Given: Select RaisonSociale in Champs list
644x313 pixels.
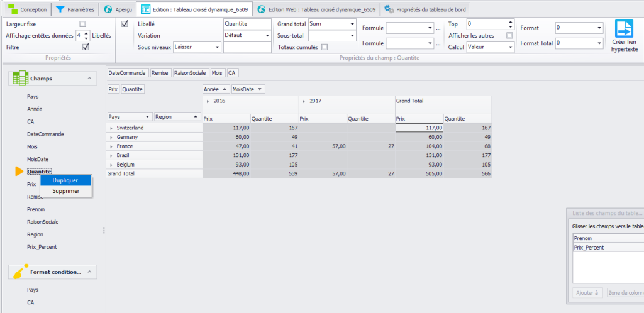Looking at the screenshot, I should click(43, 222).
